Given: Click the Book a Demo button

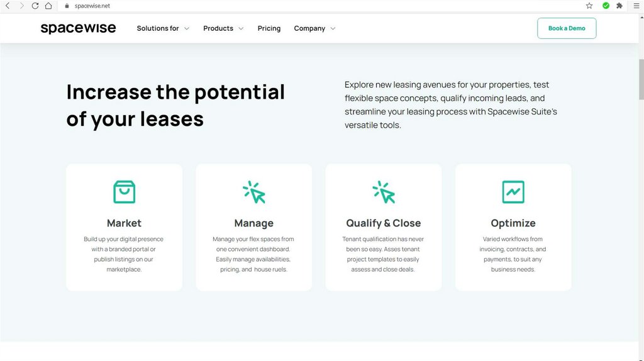Looking at the screenshot, I should [x=567, y=28].
